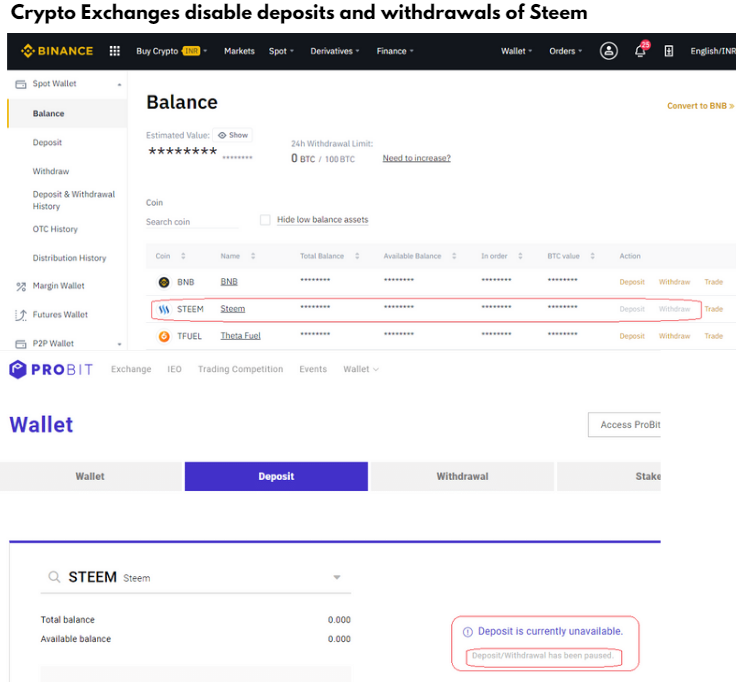Viewport: 736px width, 682px height.
Task: Show the estimated value
Action: (x=233, y=135)
